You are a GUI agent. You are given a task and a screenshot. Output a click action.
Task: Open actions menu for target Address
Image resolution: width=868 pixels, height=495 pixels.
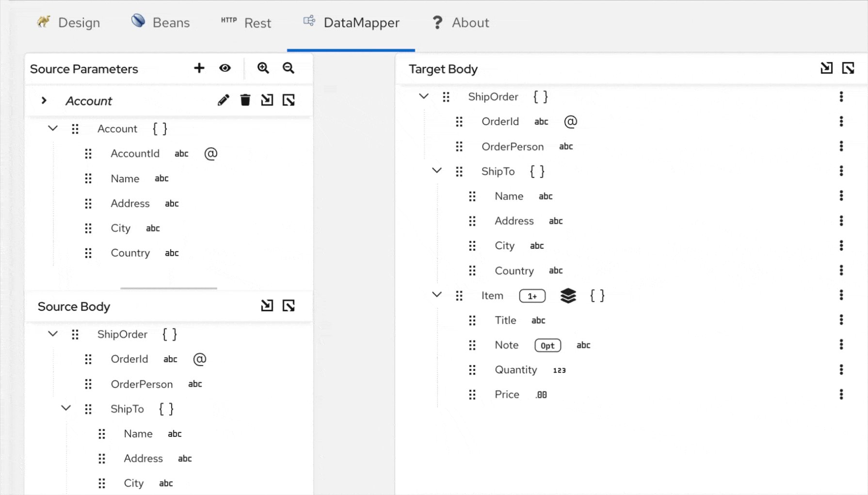(841, 221)
